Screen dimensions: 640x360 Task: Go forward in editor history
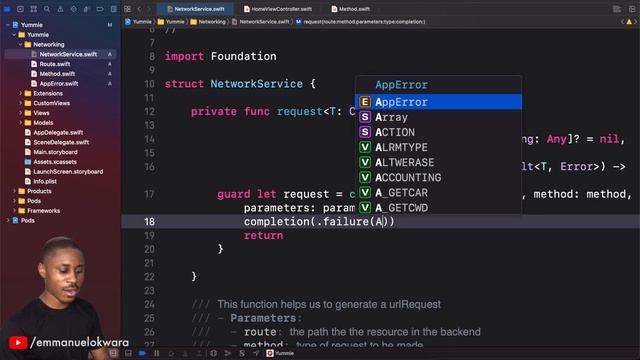point(149,9)
